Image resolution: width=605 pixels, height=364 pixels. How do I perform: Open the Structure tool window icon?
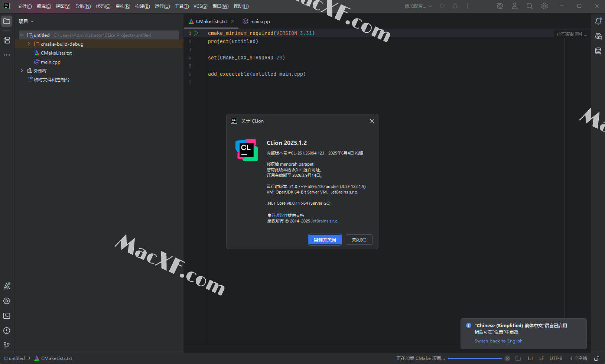[x=7, y=40]
